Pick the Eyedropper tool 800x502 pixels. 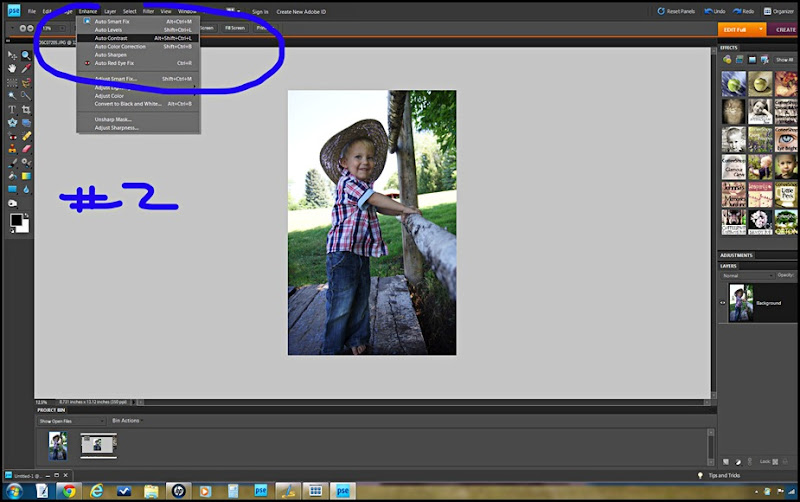click(26, 68)
